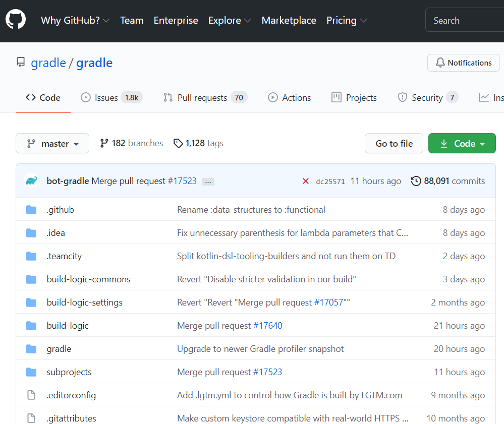This screenshot has width=504, height=424.
Task: Click the .github folder icon
Action: pos(31,210)
